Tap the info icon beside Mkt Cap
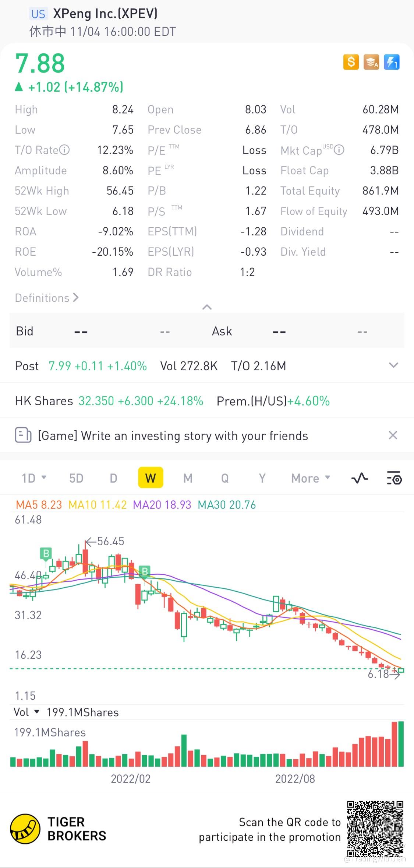Screen dimensions: 414x868 pyautogui.click(x=339, y=150)
